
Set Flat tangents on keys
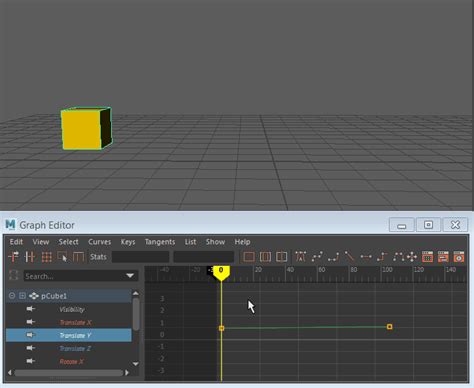coord(366,257)
